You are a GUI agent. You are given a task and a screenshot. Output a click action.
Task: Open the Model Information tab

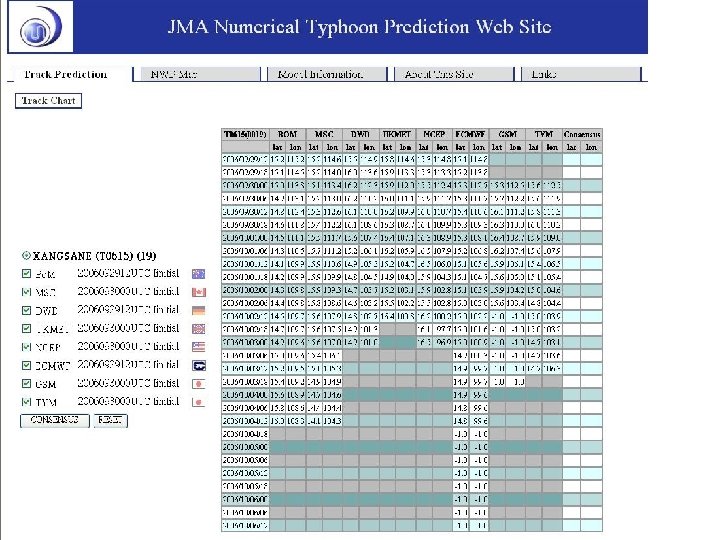(326, 74)
